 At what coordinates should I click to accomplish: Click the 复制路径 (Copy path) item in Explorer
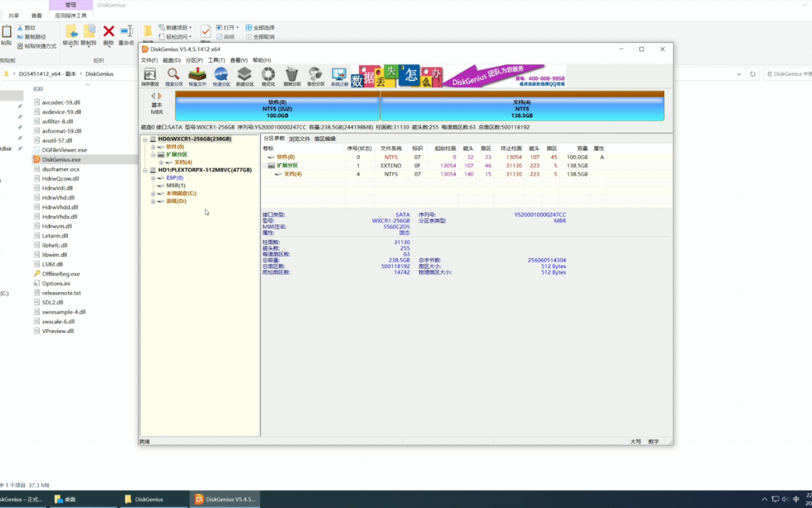(31, 37)
